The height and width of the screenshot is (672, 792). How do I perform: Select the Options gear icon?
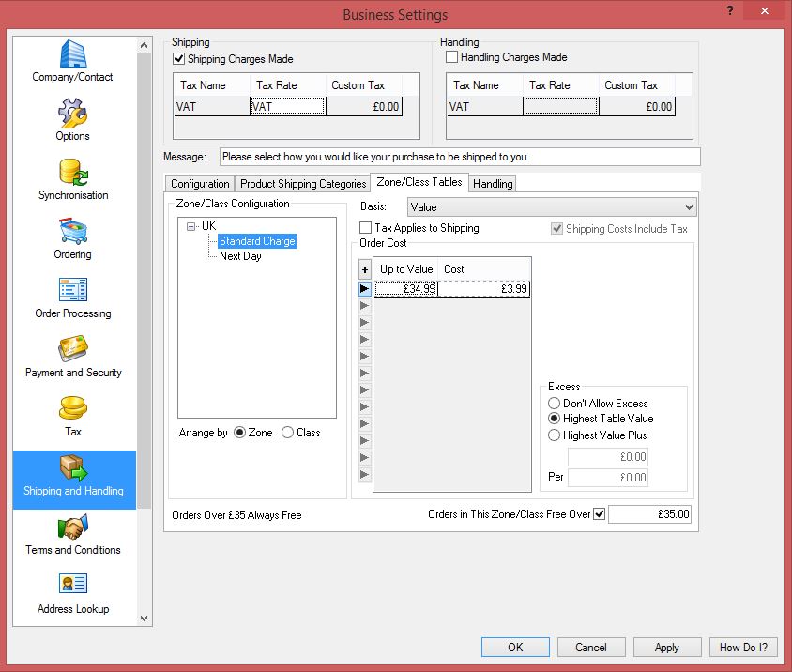coord(72,115)
